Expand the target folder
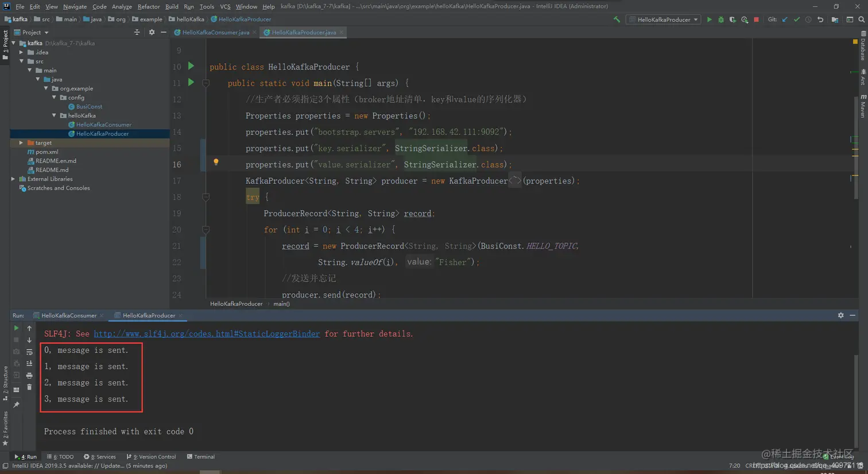 21,142
